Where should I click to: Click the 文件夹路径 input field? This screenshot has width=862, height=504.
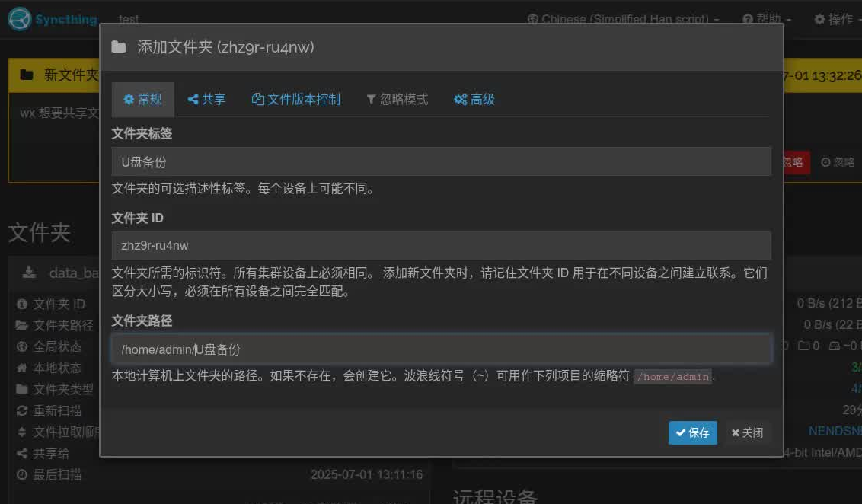click(442, 349)
